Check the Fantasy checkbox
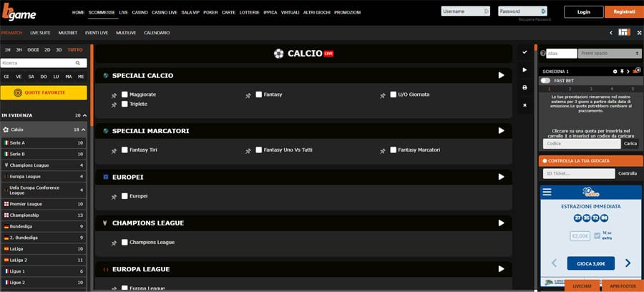Screen dimensions: 644x292 [259, 94]
